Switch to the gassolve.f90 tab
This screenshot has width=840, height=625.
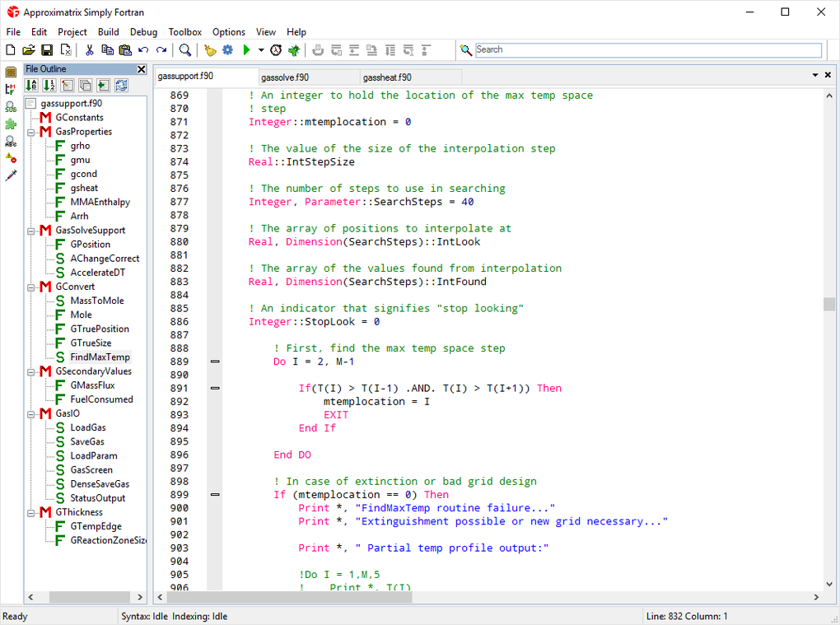coord(285,77)
